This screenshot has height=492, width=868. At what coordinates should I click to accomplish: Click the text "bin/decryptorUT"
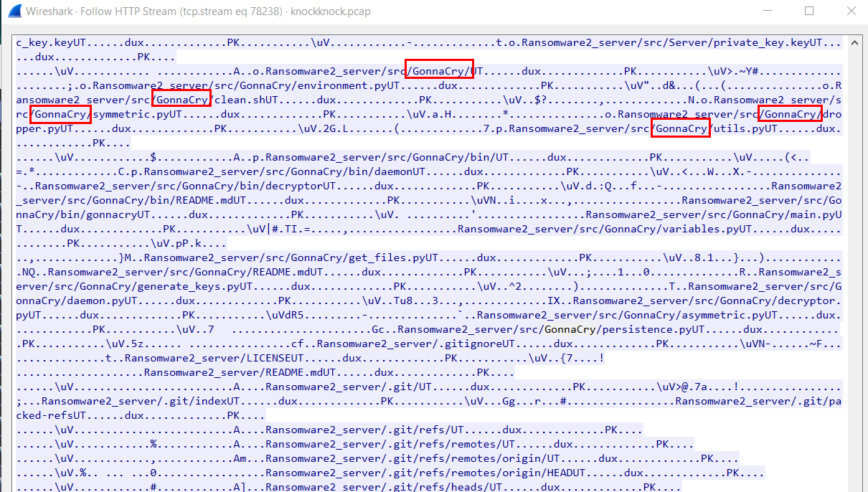point(292,186)
